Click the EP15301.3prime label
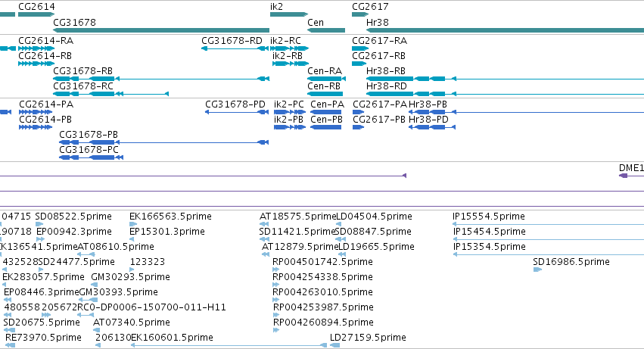Screen dimensions: 644x349 point(167,232)
